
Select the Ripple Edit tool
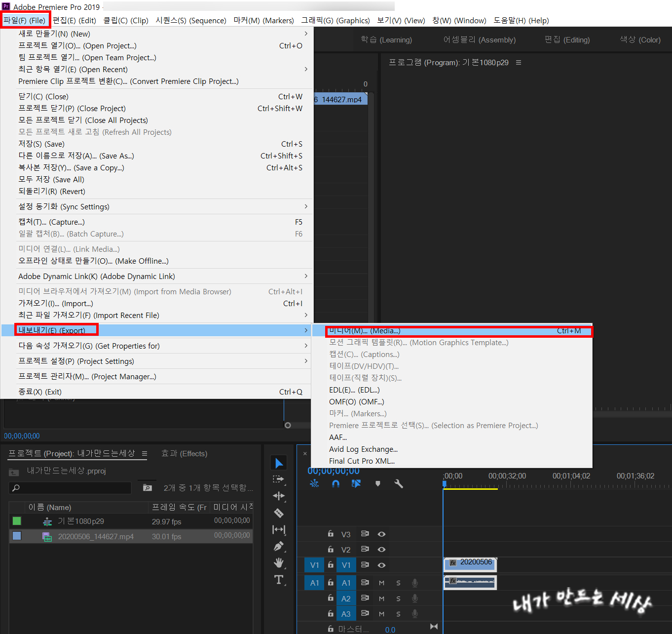(x=279, y=496)
